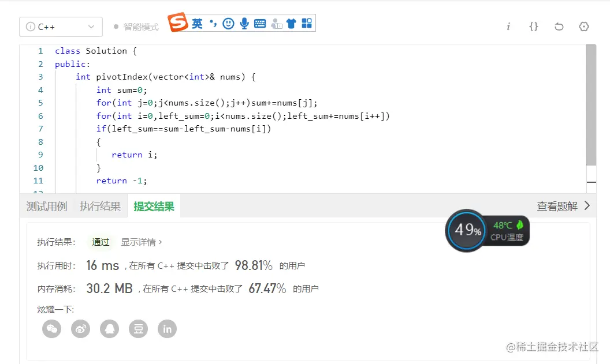Viewport: 610px width, 364px height.
Task: Click the 98.81% runtime percentile
Action: 254,265
